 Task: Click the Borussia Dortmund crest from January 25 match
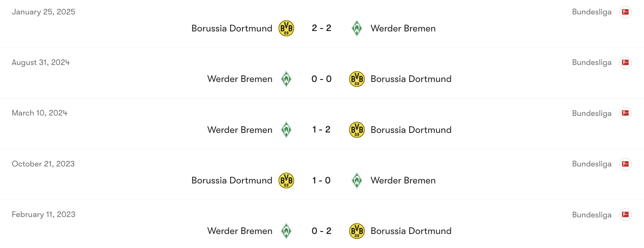click(x=286, y=28)
